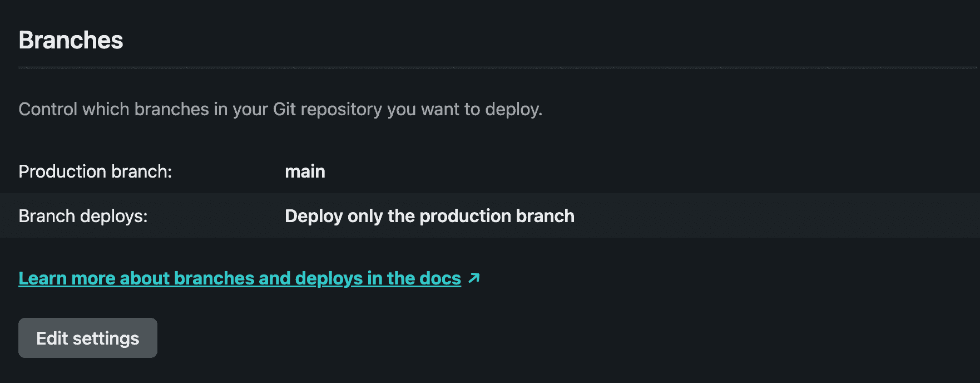Select 'Deploy only the production branch' value
This screenshot has height=383, width=980.
[x=429, y=216]
